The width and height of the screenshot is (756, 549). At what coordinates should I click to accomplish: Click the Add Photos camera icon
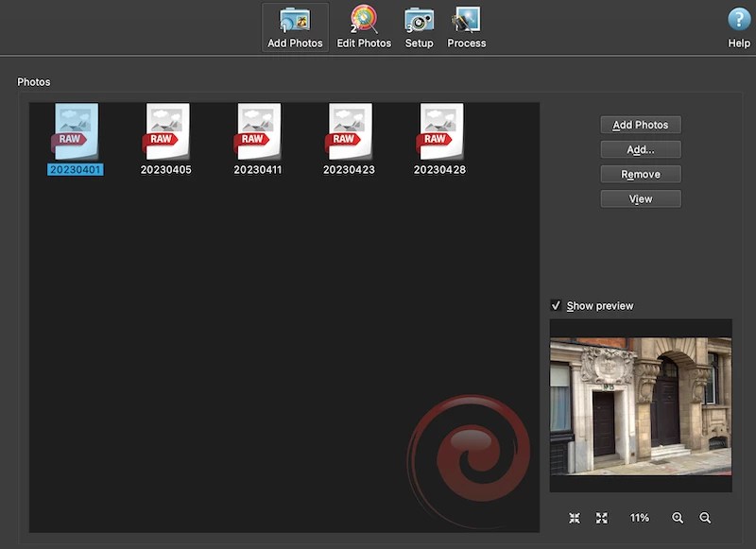[294, 21]
